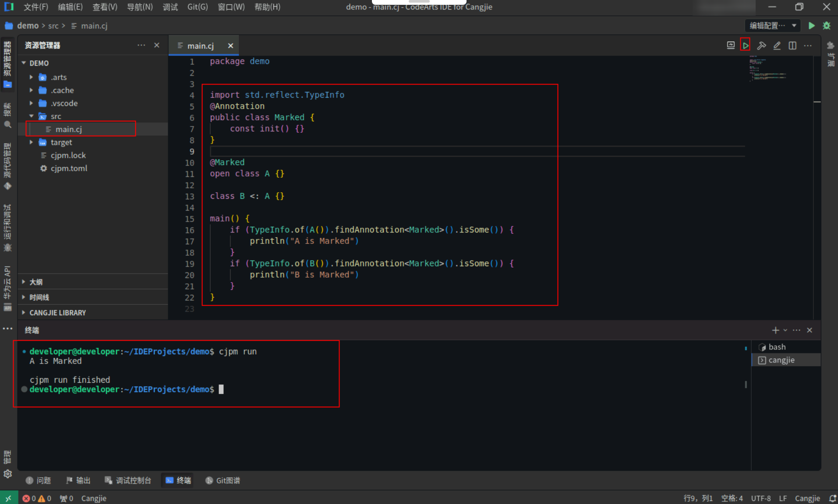Open explorer panel more actions ellipsis
Screen dimensions: 838x504
[141, 45]
